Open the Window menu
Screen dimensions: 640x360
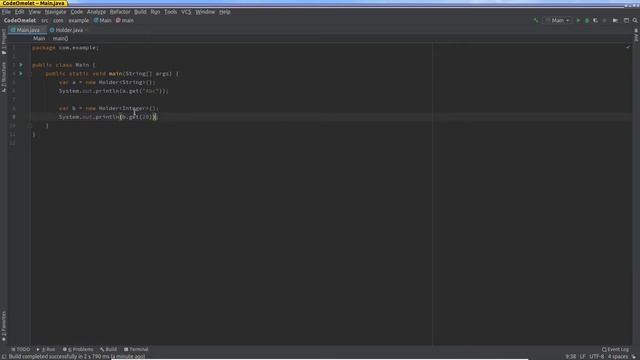point(205,12)
